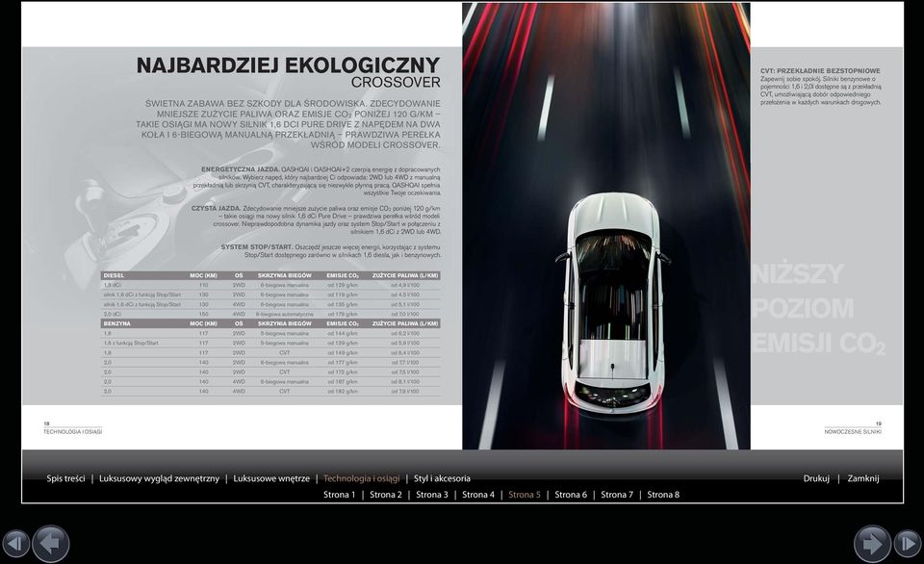This screenshot has height=564, width=924.
Task: Click the TECHNOLOGIA I OSIĄGI page footer
Action: click(72, 432)
